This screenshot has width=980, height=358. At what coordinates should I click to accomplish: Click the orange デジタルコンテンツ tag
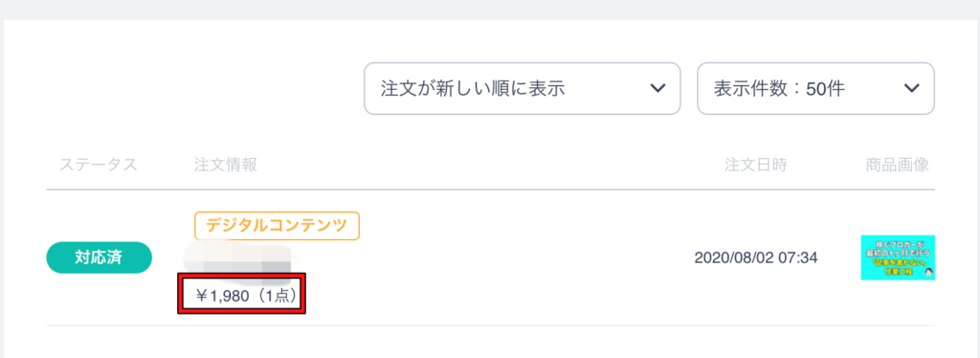277,226
